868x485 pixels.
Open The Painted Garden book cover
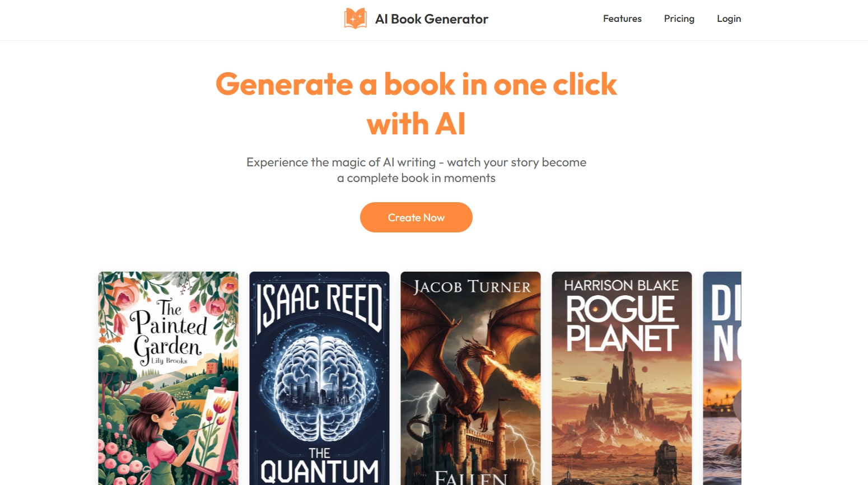pos(168,378)
